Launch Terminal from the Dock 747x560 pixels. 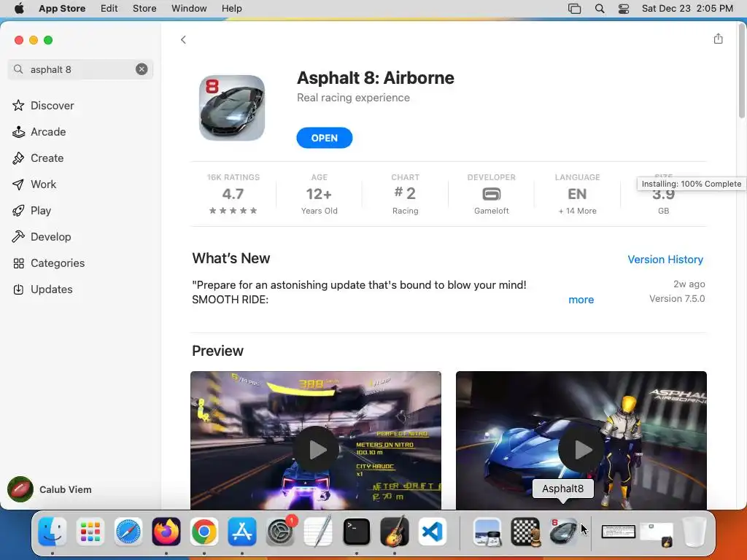[x=356, y=532]
